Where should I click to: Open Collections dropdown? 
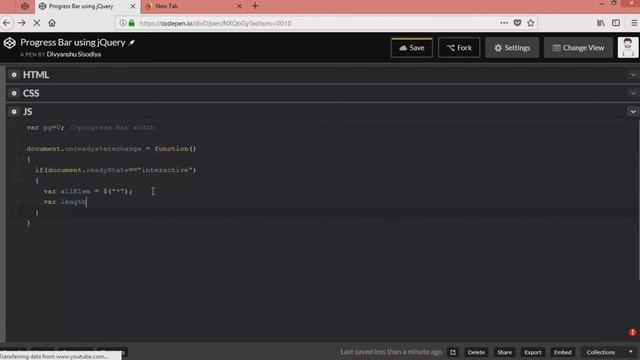(609, 352)
